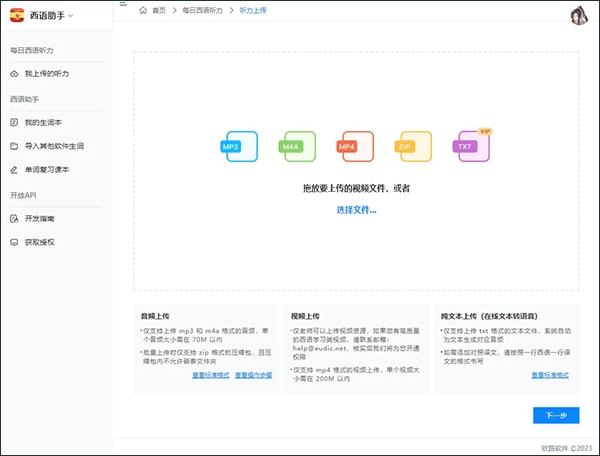600x456 pixels.
Task: Click the TXT VIP file icon
Action: [466, 146]
